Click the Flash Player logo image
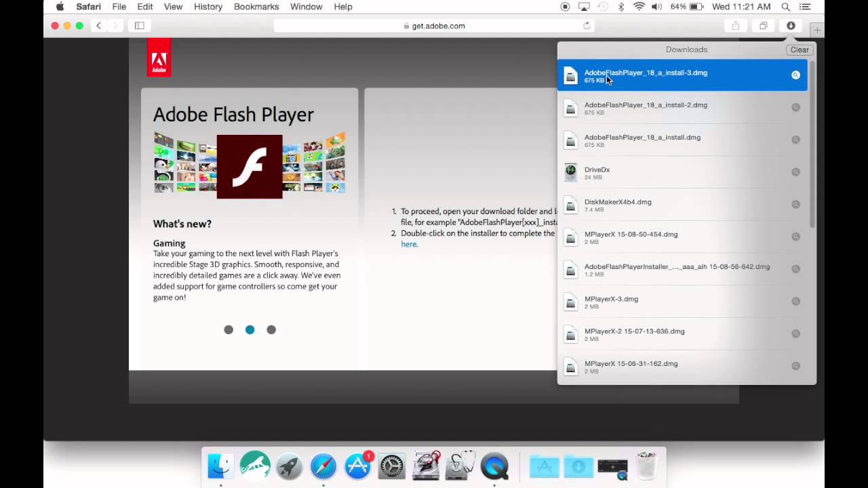This screenshot has width=868, height=488. pyautogui.click(x=250, y=167)
